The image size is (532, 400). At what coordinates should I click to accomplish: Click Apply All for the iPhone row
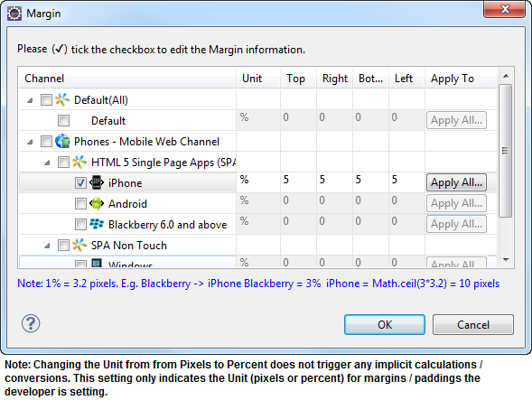pos(456,182)
